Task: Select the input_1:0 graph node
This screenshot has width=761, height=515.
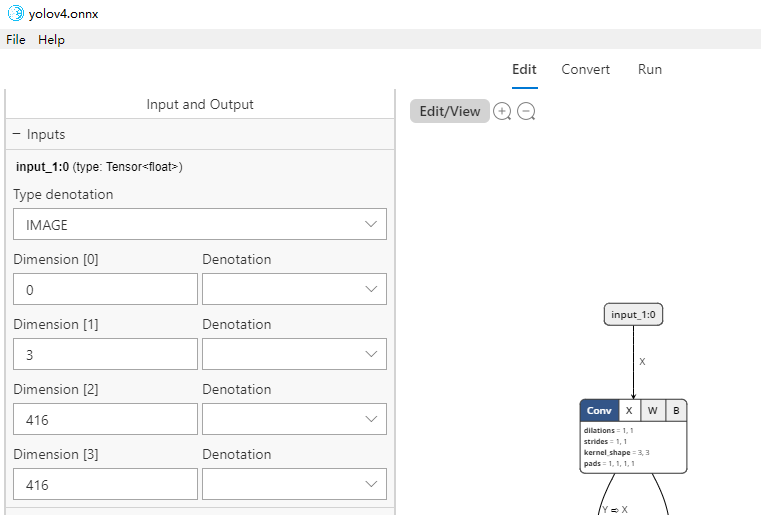Action: pyautogui.click(x=633, y=314)
